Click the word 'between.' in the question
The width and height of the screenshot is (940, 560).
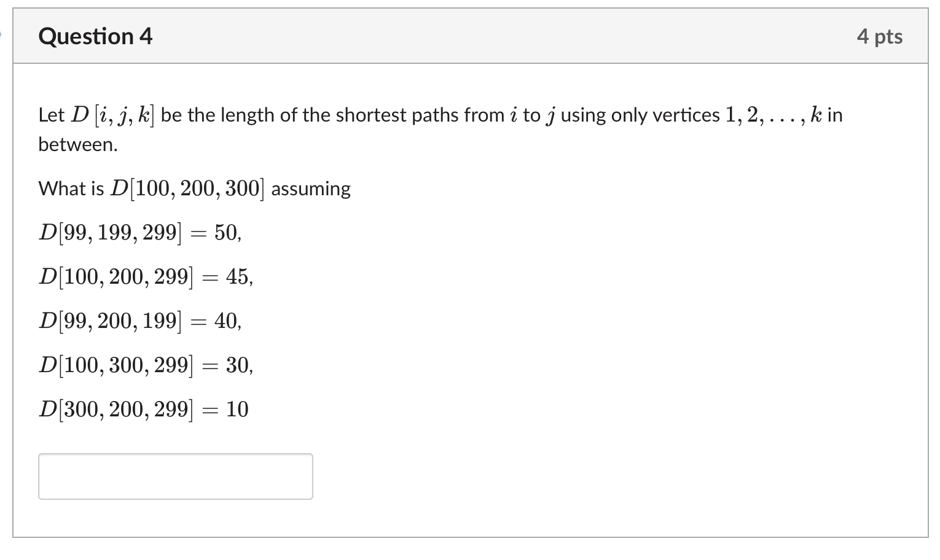77,145
